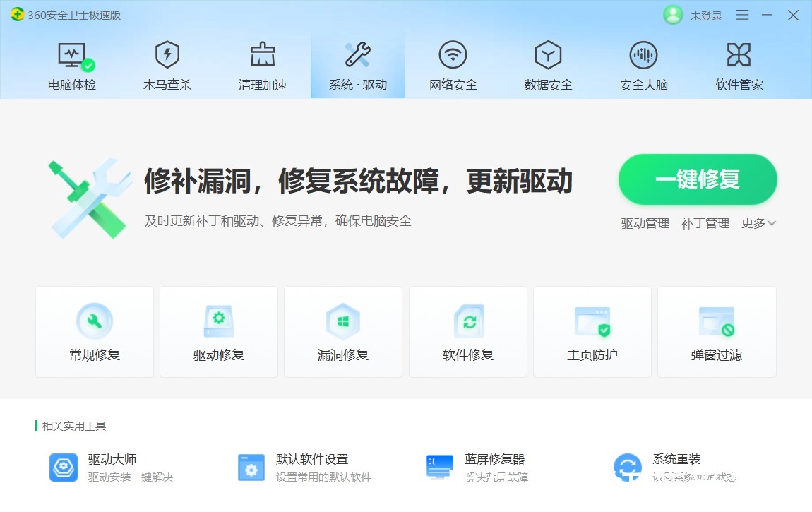Click the green user avatar icon
This screenshot has height=512, width=812.
[x=673, y=15]
